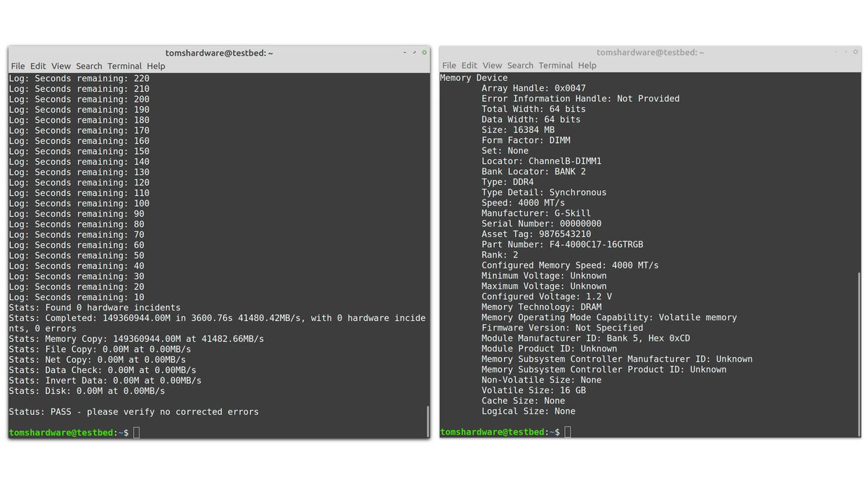Maximize the left terminal window
Screen dimensions: 868x488
click(414, 52)
